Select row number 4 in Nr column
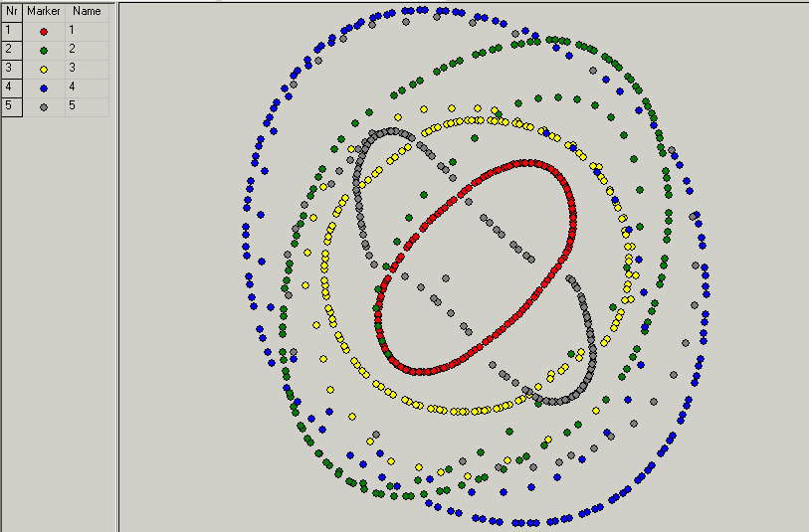Viewport: 809px width, 532px height. point(11,88)
